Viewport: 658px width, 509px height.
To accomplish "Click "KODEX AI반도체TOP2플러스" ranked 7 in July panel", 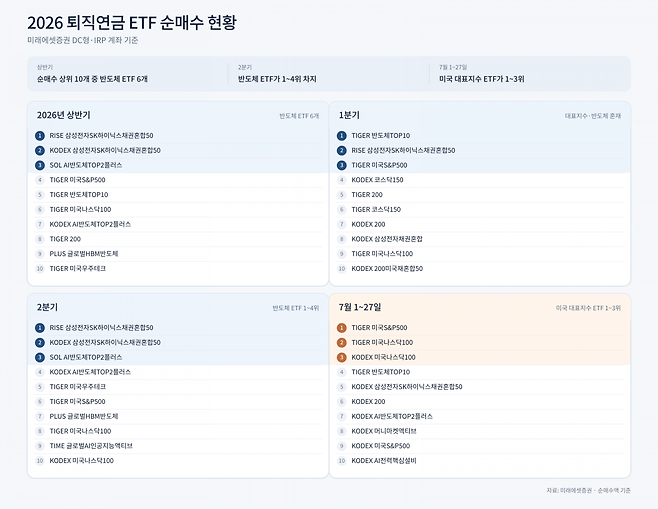I will pyautogui.click(x=392, y=416).
